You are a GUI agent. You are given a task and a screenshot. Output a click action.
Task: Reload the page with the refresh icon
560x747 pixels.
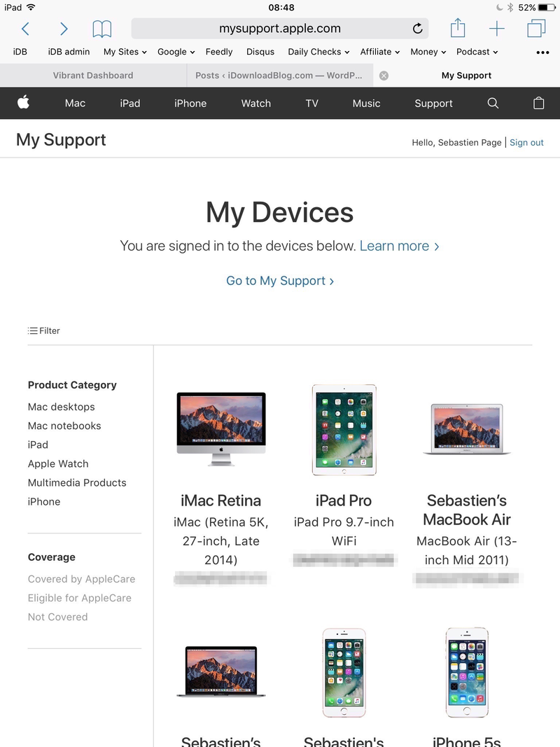[x=418, y=29]
